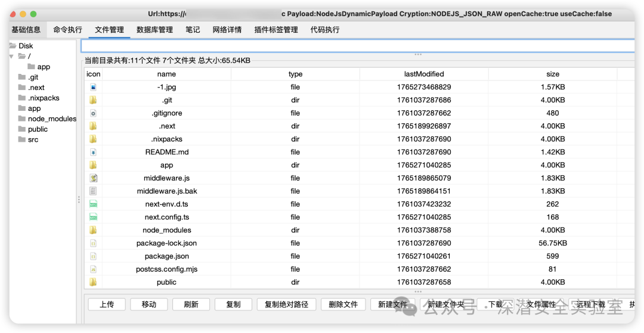Open the 网络详情 tab
Screen dimensions: 644x333
tap(227, 30)
